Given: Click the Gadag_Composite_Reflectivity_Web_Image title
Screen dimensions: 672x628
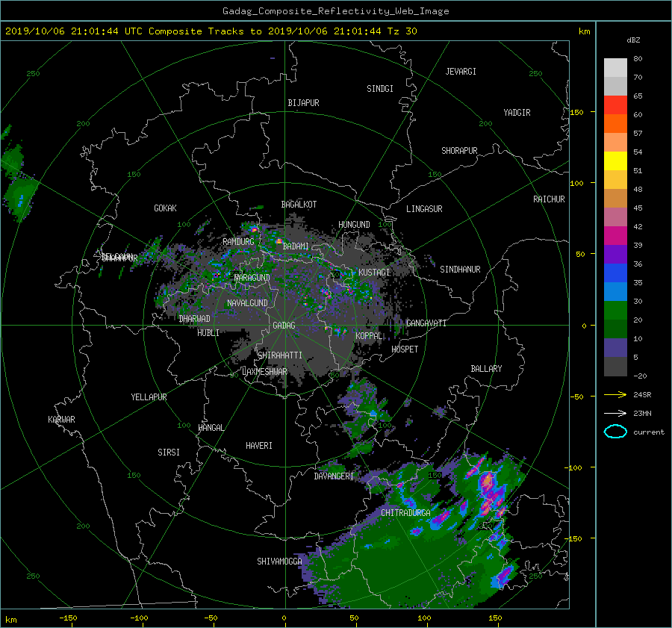Looking at the screenshot, I should tap(335, 10).
